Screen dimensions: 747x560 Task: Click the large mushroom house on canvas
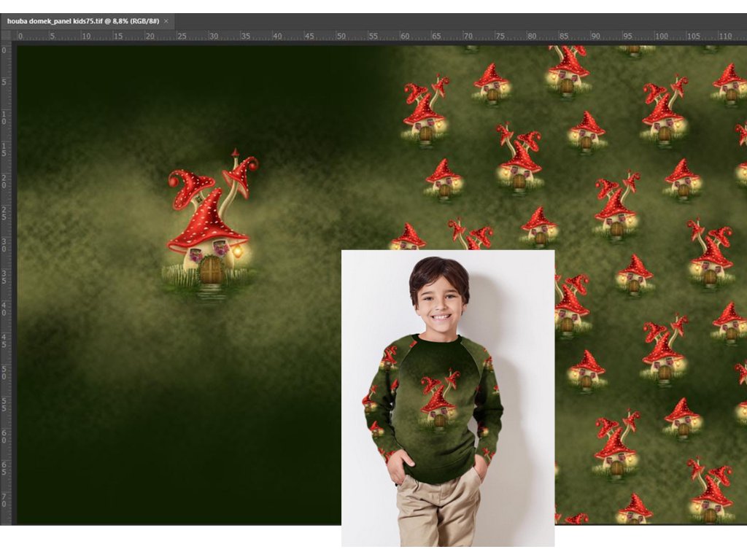point(210,225)
